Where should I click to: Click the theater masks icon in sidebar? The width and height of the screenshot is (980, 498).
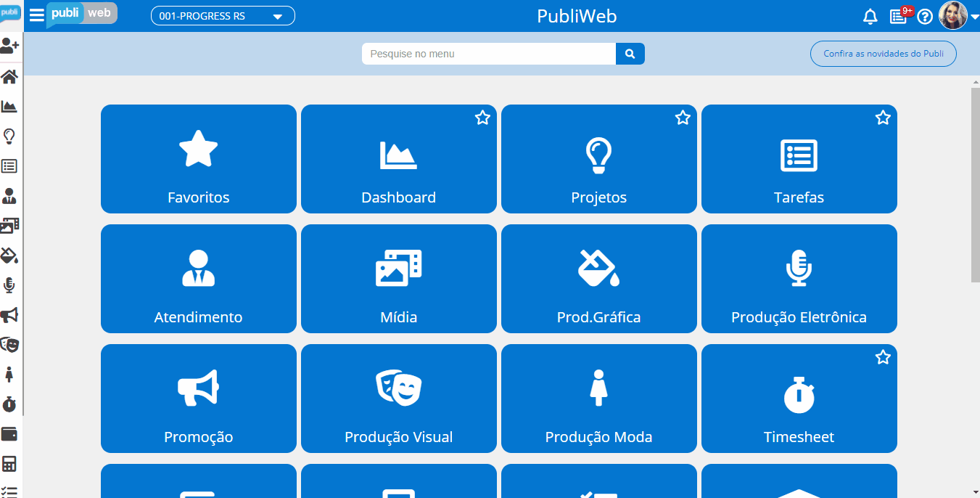[x=9, y=345]
